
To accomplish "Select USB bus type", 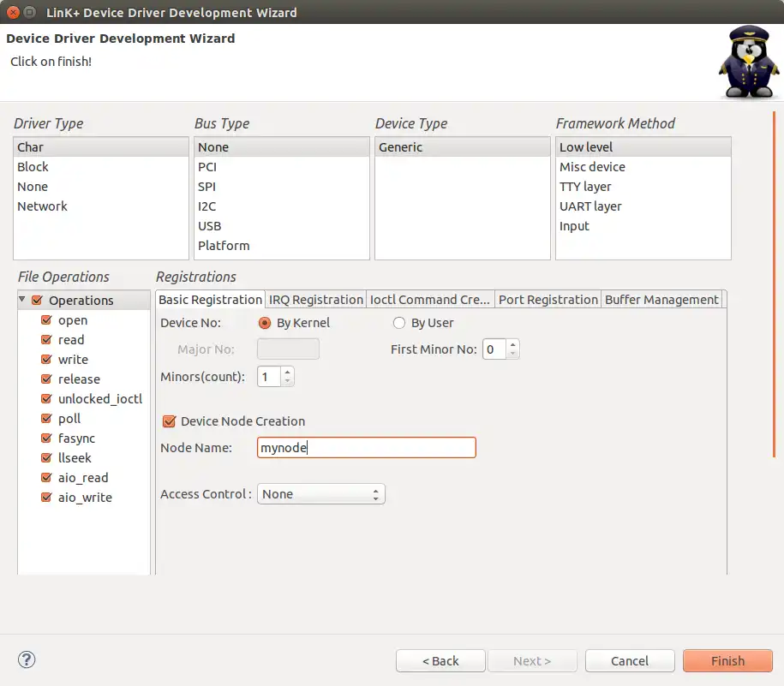I will (x=282, y=226).
